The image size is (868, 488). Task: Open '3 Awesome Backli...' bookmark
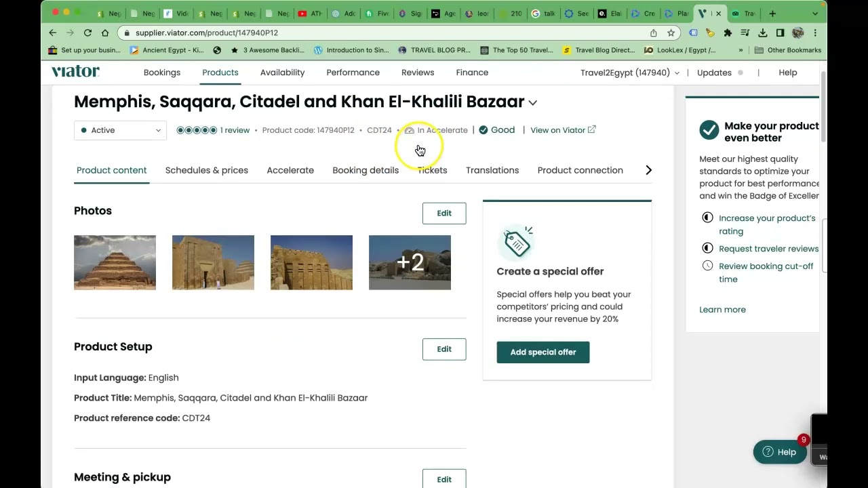point(267,50)
